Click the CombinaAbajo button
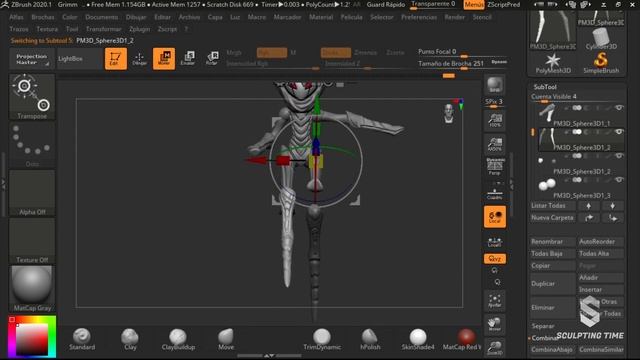 tap(552, 350)
